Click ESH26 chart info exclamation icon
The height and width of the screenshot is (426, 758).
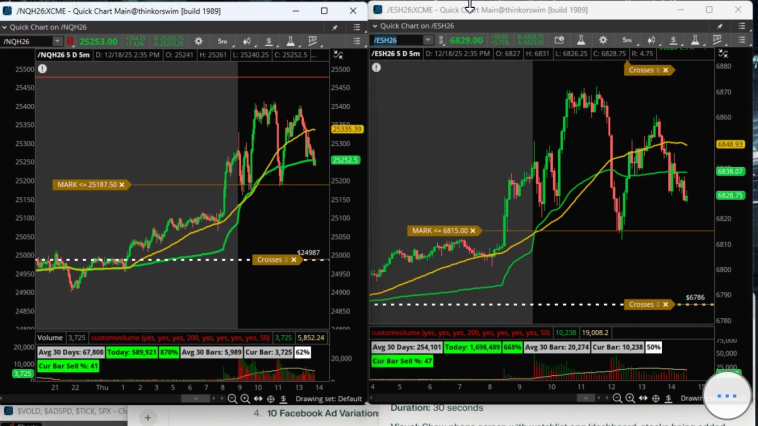tap(377, 68)
